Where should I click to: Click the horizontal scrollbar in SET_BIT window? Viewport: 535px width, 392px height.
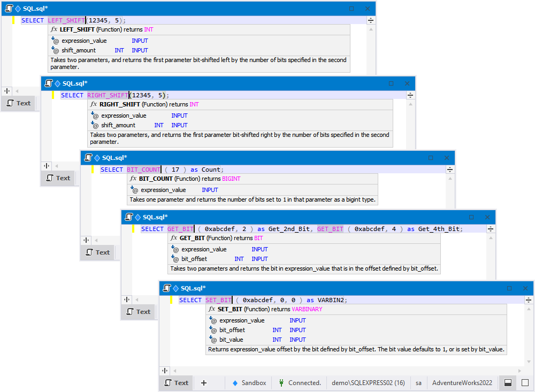tap(347, 371)
